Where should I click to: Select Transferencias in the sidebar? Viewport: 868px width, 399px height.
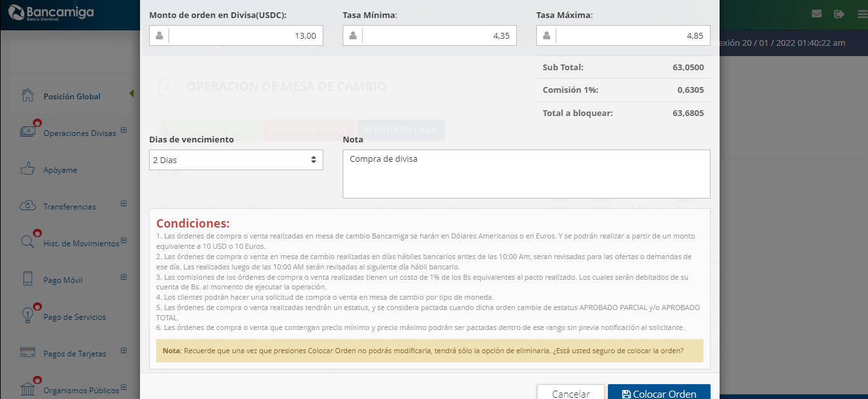(x=69, y=207)
